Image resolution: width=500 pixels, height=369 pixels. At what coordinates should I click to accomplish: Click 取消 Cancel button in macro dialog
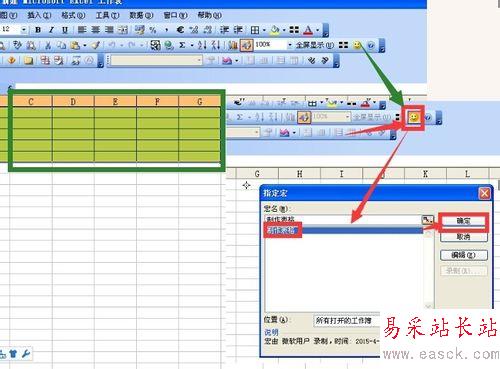point(463,237)
